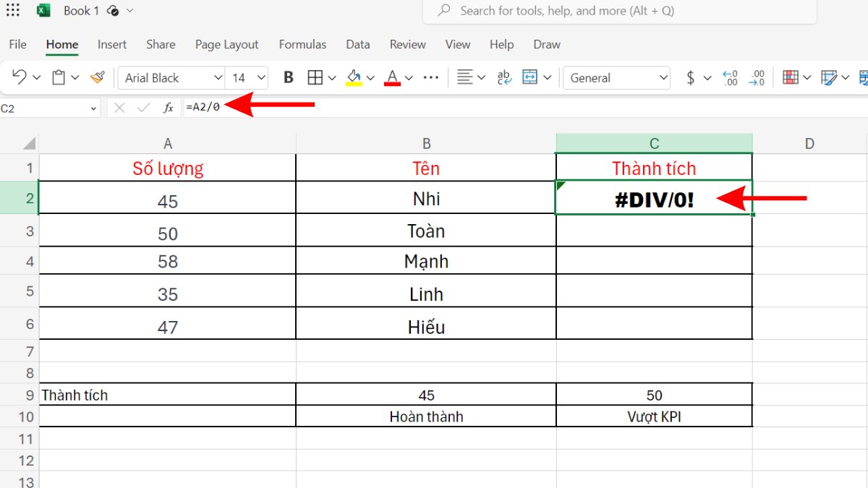Image resolution: width=868 pixels, height=488 pixels.
Task: Select row 3 header
Action: pyautogui.click(x=20, y=231)
